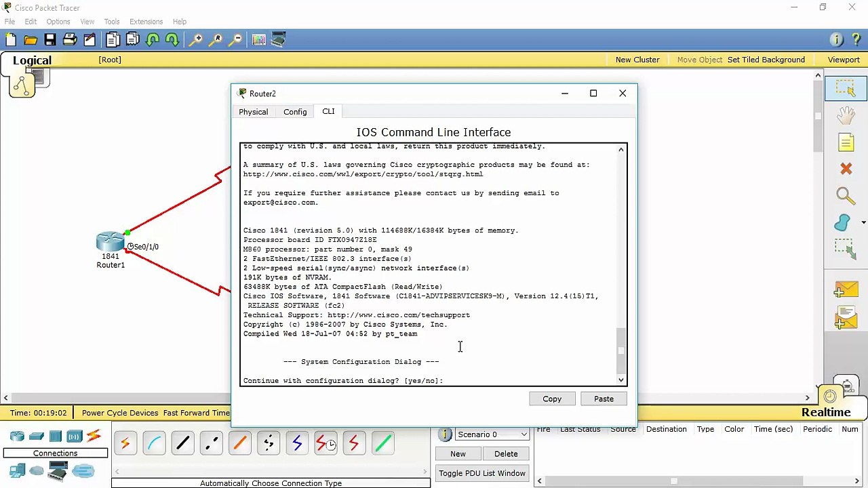Choose the Phone cable connection
Image resolution: width=868 pixels, height=488 pixels.
pyautogui.click(x=269, y=443)
